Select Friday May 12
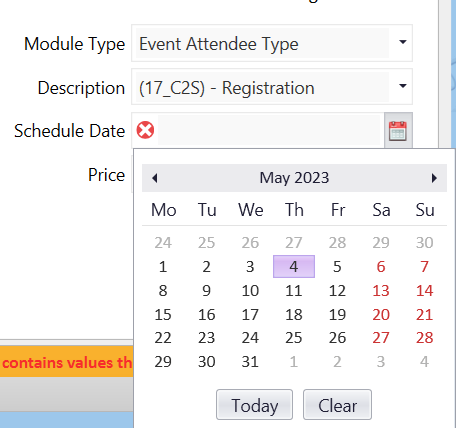Viewport: 456px width, 428px height. pos(337,290)
